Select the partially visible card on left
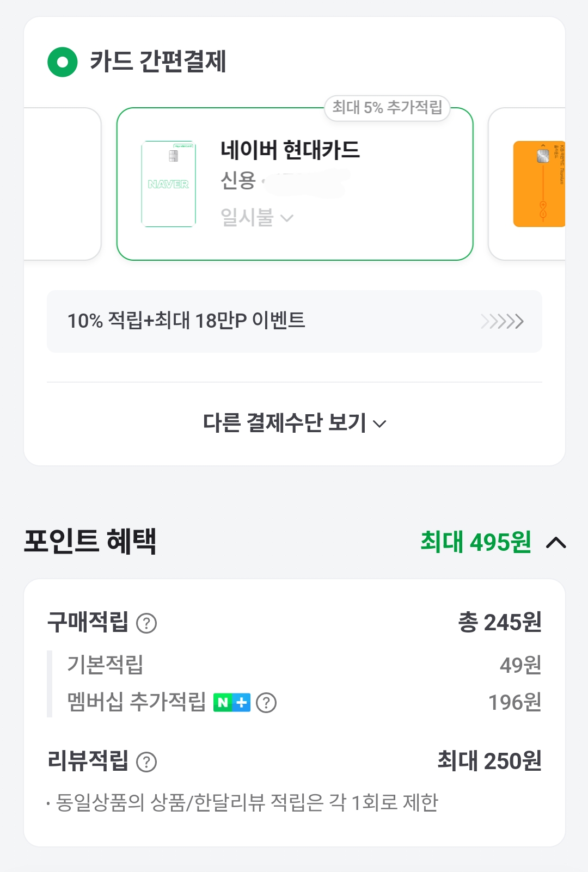Viewport: 588px width, 872px height. pyautogui.click(x=63, y=184)
